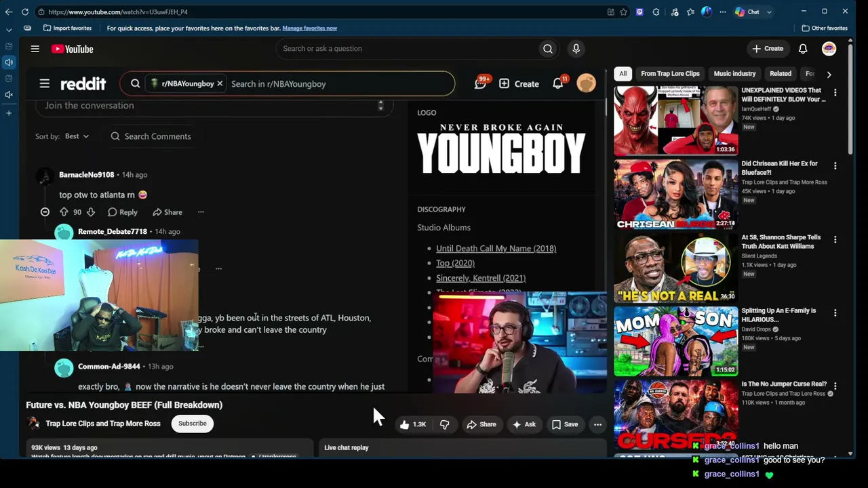Open Reddit chat icon with 99+ badge
Screen dimensions: 868x488
click(x=481, y=83)
